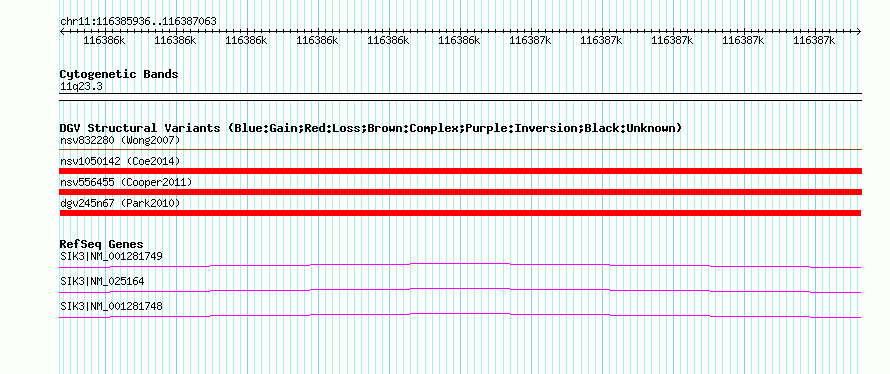Open SIK3|NM_001281749 transcript label
Image resolution: width=890 pixels, height=374 pixels.
pos(111,256)
